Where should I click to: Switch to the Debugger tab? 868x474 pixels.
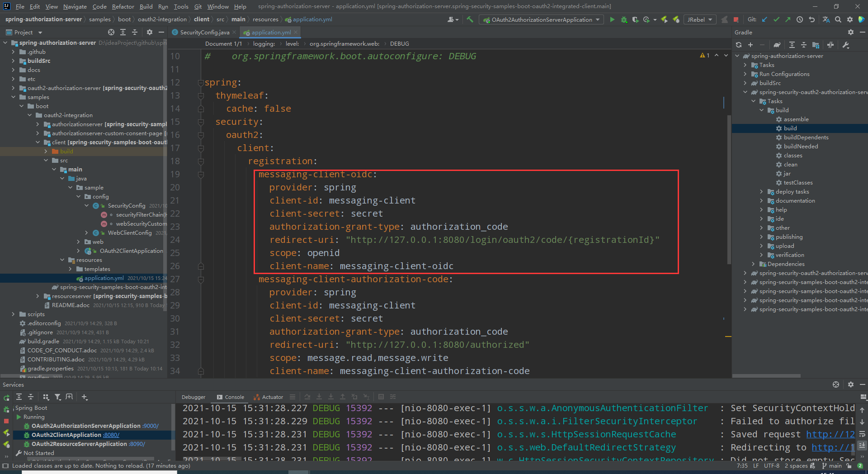(193, 397)
